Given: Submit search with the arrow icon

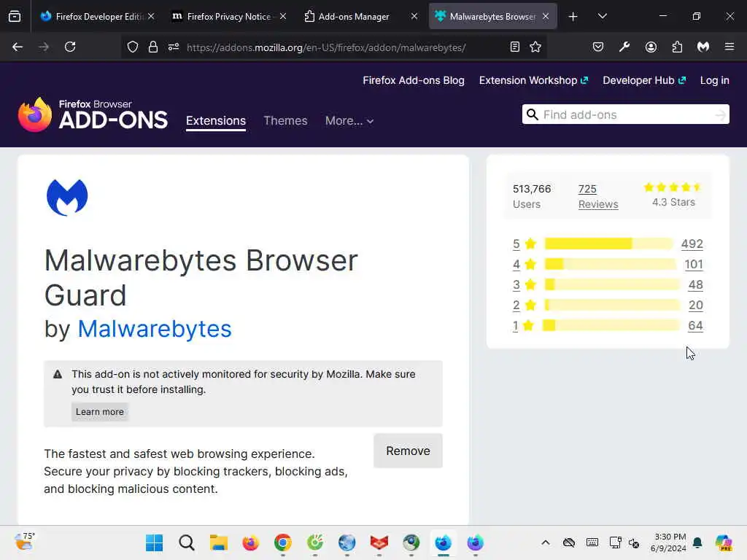Looking at the screenshot, I should 720,114.
